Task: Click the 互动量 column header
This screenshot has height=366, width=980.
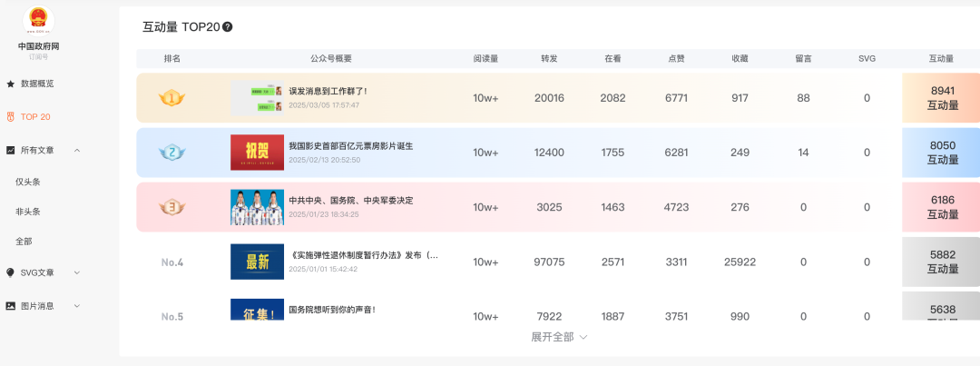Action: 941,58
